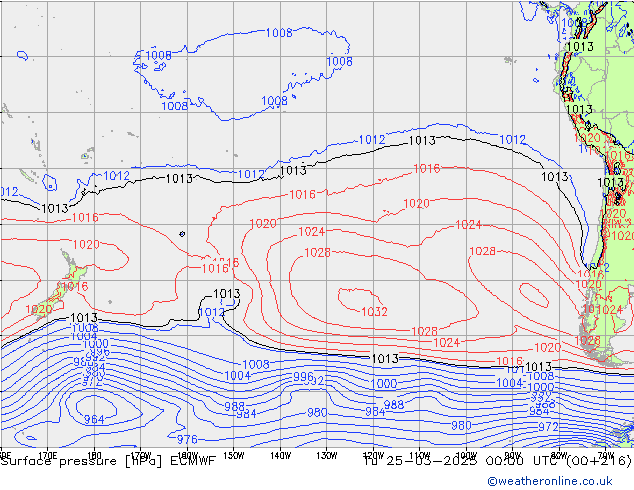Select the 976 isobar label
Screen dimensions: 634x490
click(187, 439)
